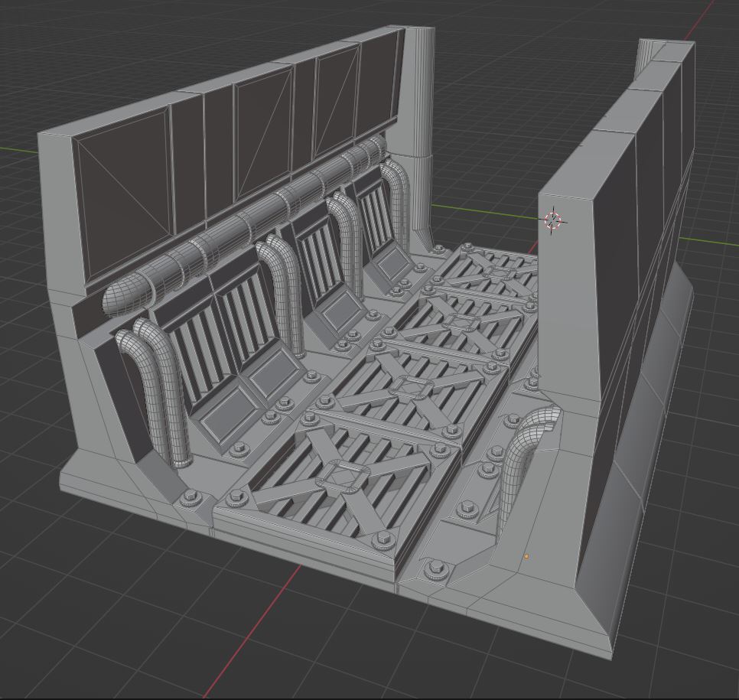The height and width of the screenshot is (700, 739).
Task: Click the red-white 3D cursor crosshair
Action: (x=553, y=220)
